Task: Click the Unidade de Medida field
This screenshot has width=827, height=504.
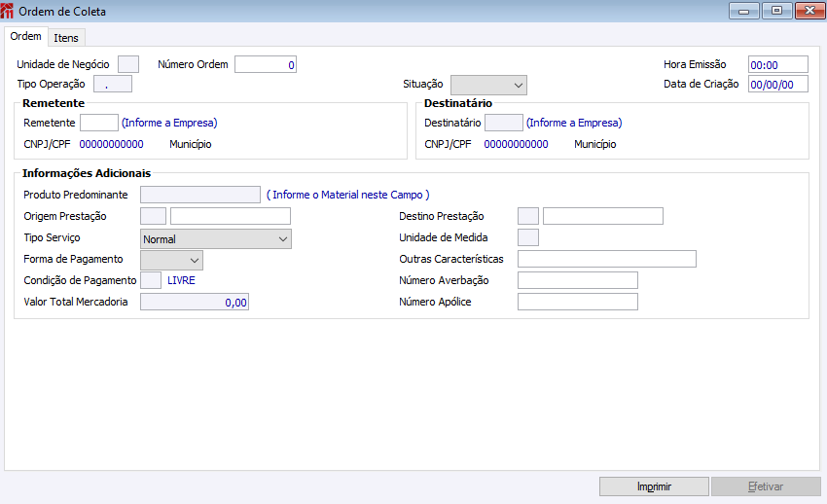Action: [x=528, y=237]
